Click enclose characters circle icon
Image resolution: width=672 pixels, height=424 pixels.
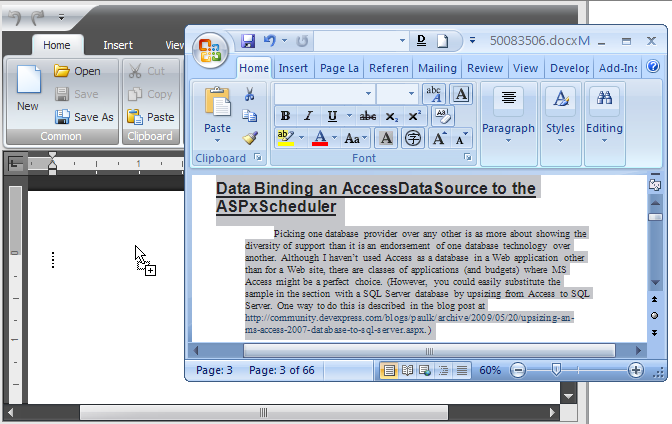tap(413, 138)
